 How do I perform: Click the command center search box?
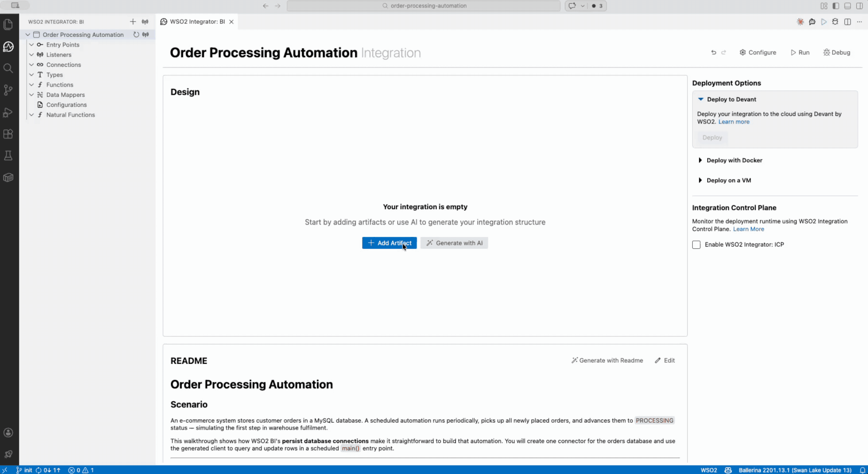pyautogui.click(x=424, y=6)
